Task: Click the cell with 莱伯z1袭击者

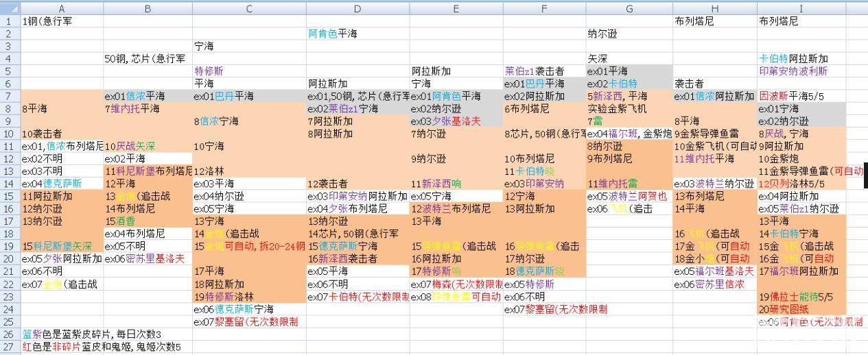Action: tap(535, 71)
